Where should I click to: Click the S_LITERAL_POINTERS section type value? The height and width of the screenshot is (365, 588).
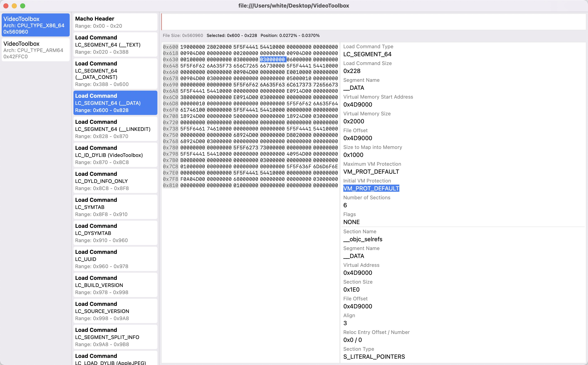click(374, 357)
